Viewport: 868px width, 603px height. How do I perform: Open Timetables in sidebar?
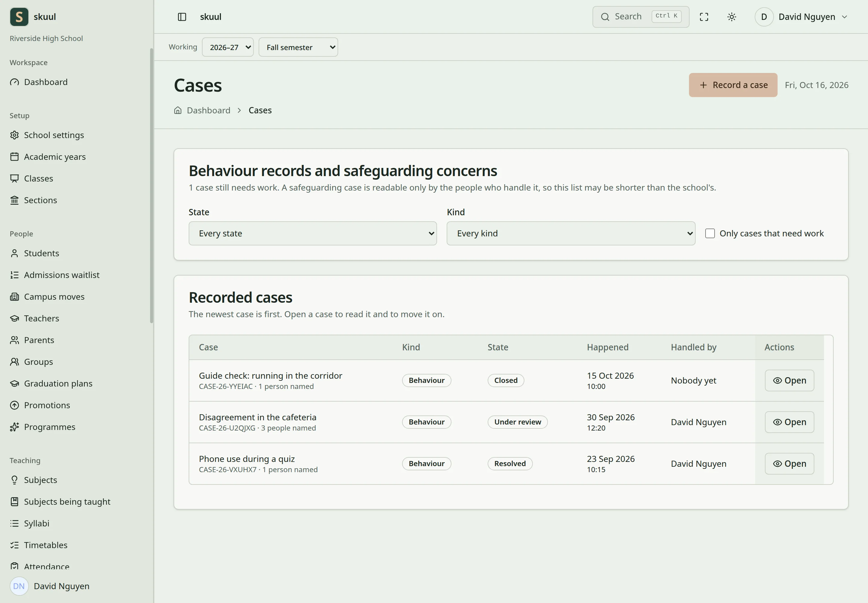(39, 545)
